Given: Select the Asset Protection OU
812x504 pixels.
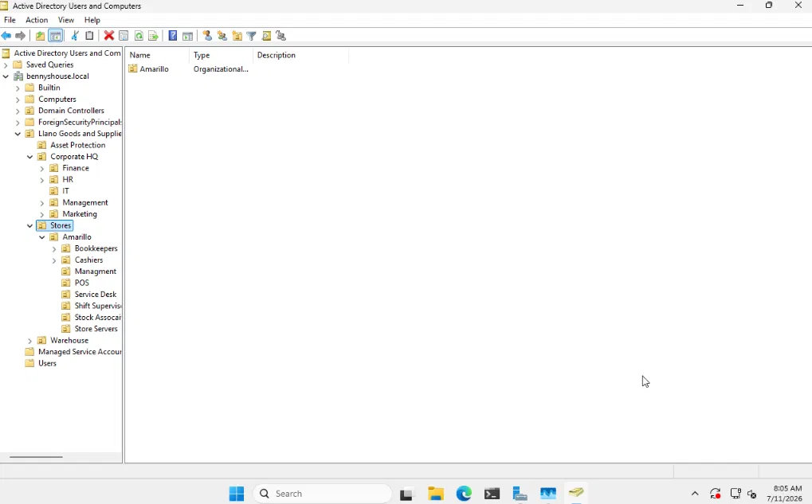Looking at the screenshot, I should tap(77, 145).
